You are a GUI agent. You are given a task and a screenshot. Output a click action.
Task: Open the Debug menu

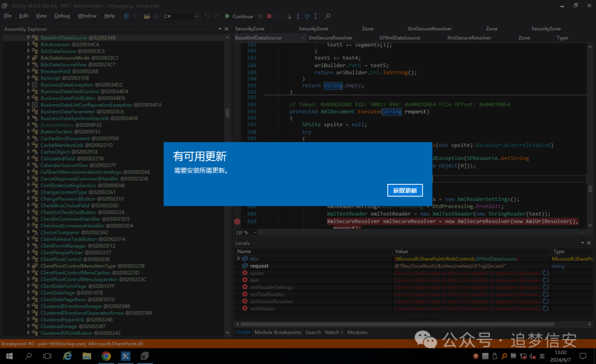(62, 16)
